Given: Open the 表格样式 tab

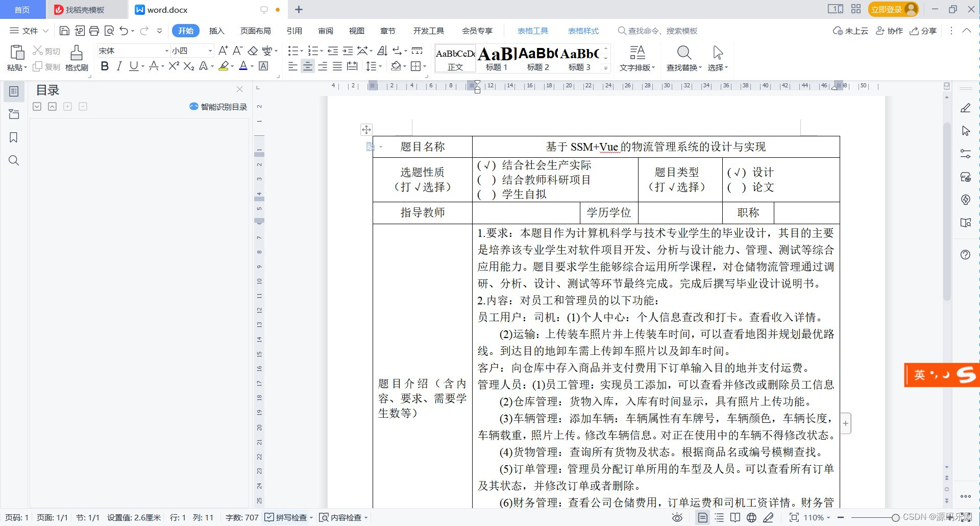Looking at the screenshot, I should tap(583, 31).
